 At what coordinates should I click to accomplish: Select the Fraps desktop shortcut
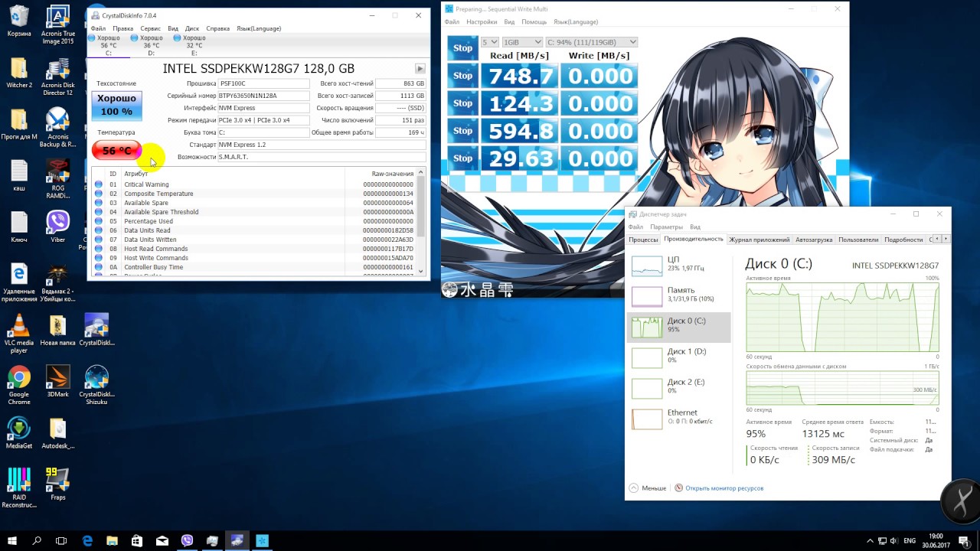[58, 484]
